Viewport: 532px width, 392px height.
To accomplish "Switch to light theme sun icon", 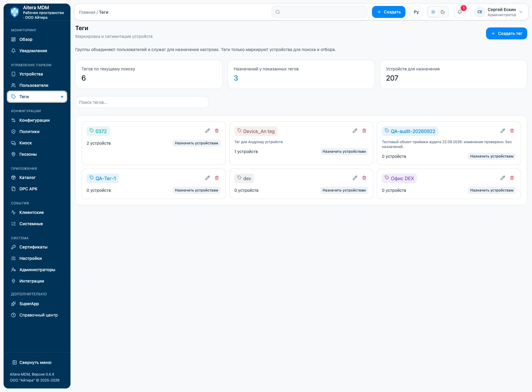I will [x=433, y=12].
